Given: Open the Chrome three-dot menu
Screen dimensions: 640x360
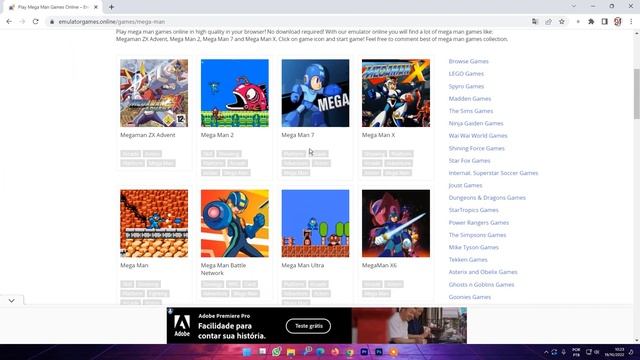Looking at the screenshot, I should click(x=631, y=22).
